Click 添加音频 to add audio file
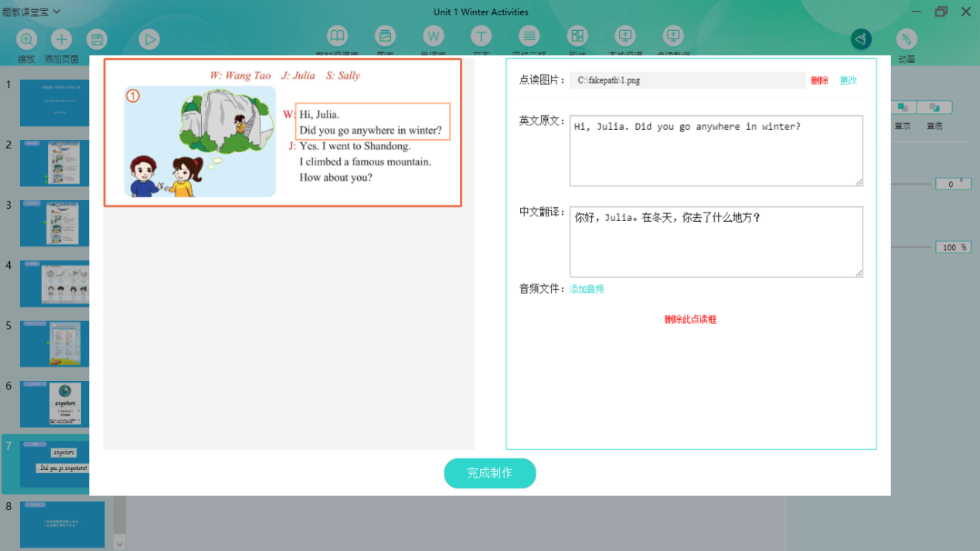 [587, 289]
